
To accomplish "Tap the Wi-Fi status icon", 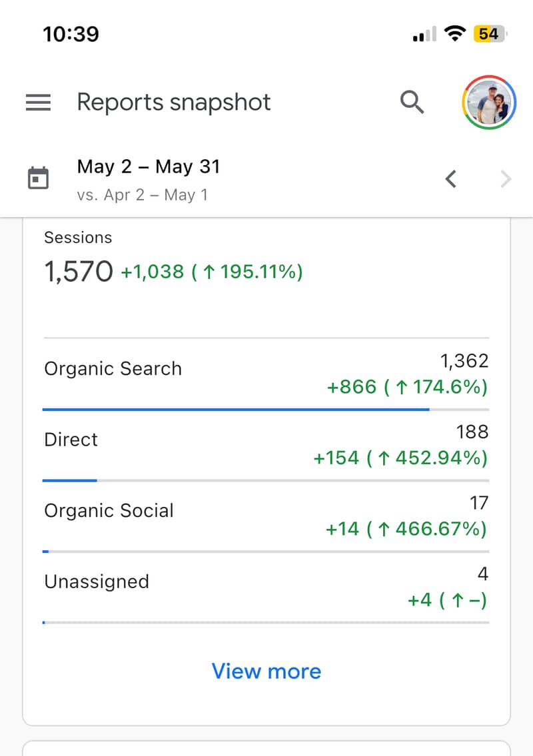I will click(x=454, y=33).
